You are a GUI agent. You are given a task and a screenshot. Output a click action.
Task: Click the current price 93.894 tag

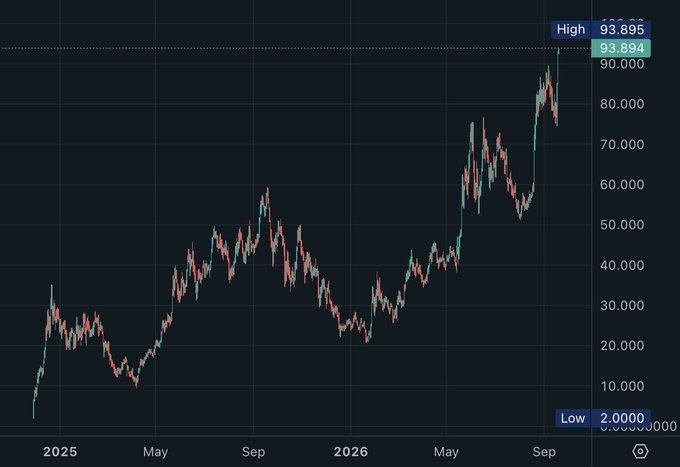(x=621, y=48)
